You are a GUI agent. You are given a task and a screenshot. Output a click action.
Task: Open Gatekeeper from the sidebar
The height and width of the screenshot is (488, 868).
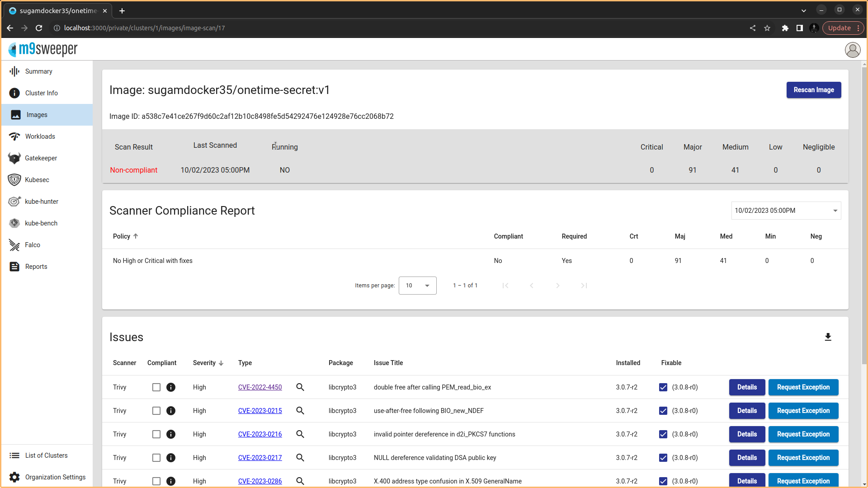point(41,158)
